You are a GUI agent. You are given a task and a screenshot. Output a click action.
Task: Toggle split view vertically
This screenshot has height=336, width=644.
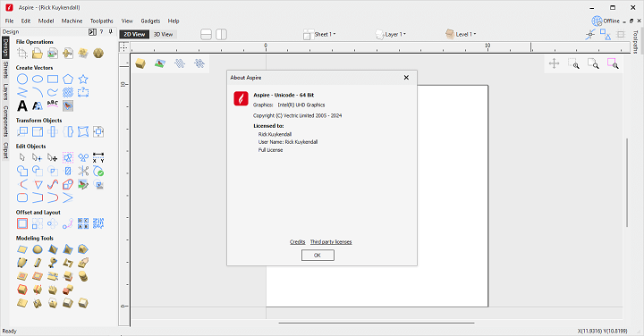pyautogui.click(x=222, y=35)
